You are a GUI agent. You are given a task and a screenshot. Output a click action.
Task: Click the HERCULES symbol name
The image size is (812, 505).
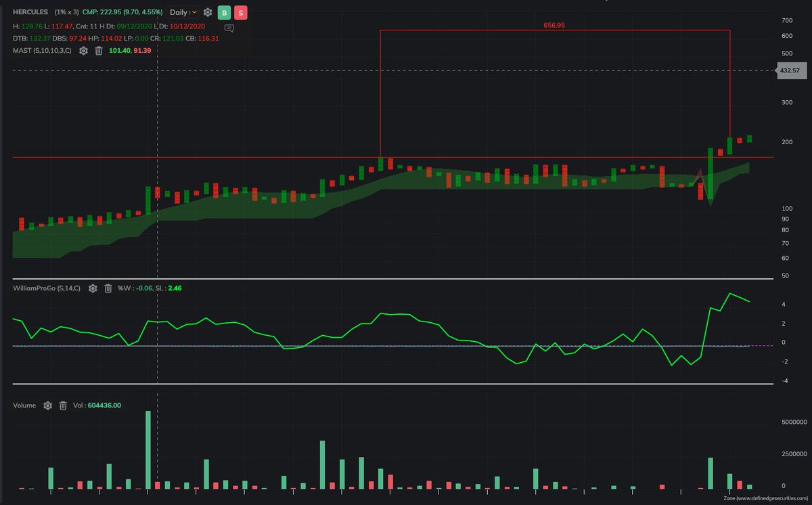coord(32,13)
